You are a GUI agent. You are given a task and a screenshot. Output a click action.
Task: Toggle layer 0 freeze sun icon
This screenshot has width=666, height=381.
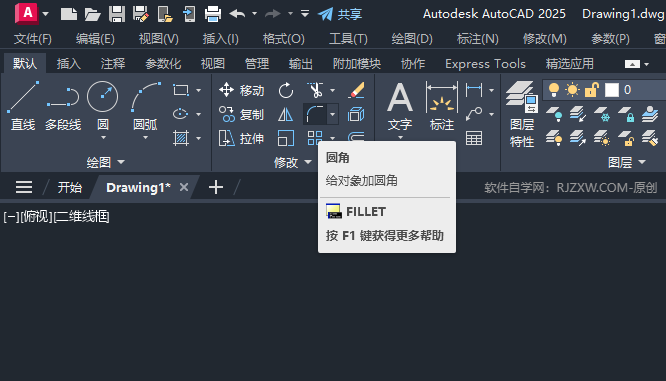tap(573, 90)
